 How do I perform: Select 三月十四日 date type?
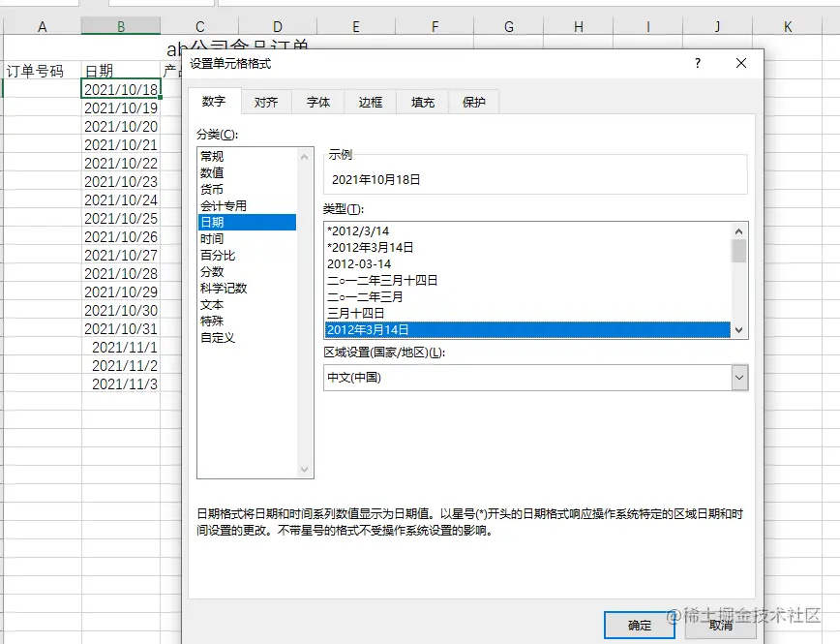527,313
